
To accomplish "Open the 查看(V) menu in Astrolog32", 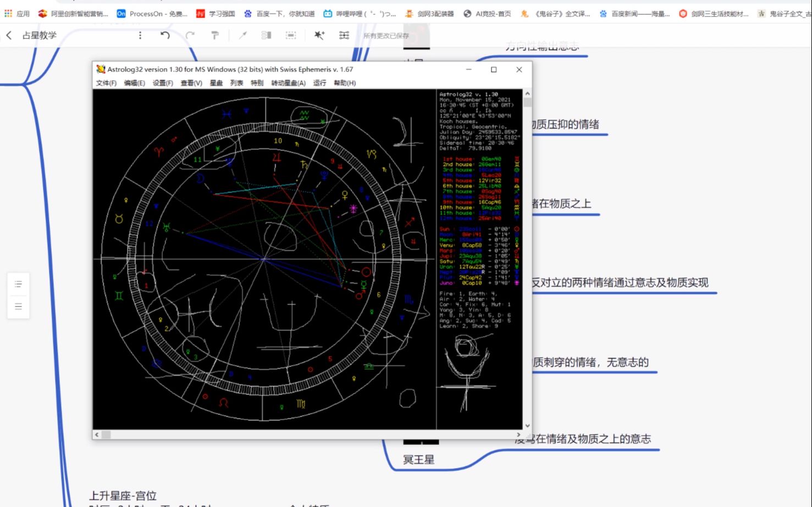I will (191, 83).
